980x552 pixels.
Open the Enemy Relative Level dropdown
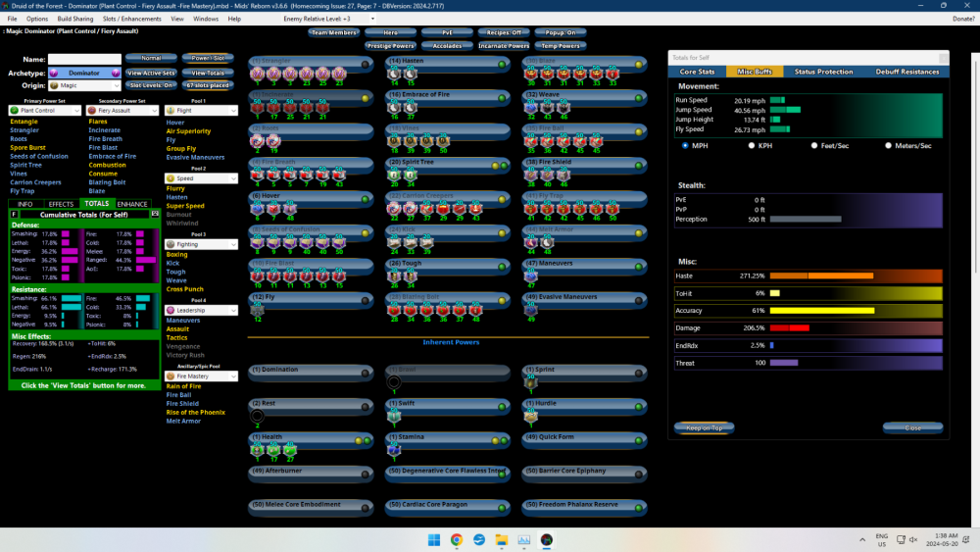pos(372,19)
